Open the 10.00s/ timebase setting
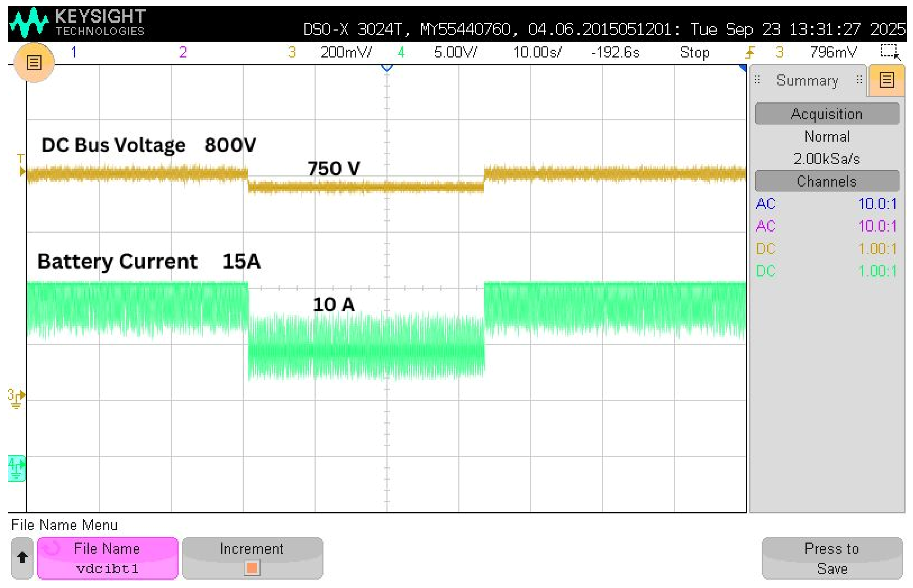913x588 pixels. coord(537,52)
